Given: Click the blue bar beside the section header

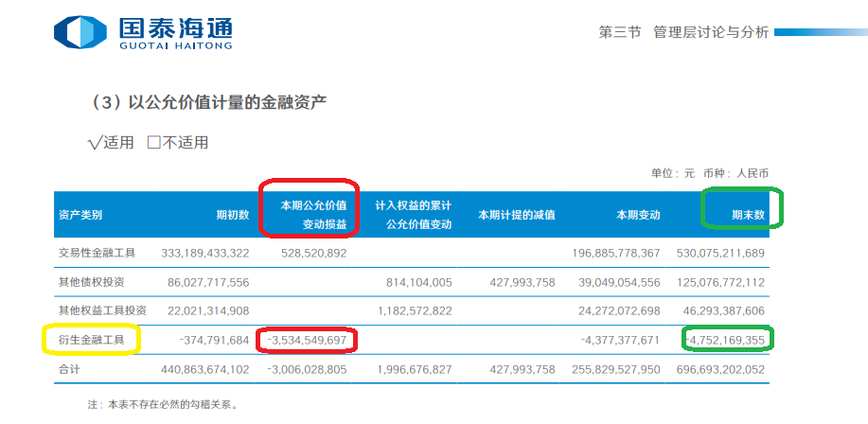Looking at the screenshot, I should coord(820,32).
